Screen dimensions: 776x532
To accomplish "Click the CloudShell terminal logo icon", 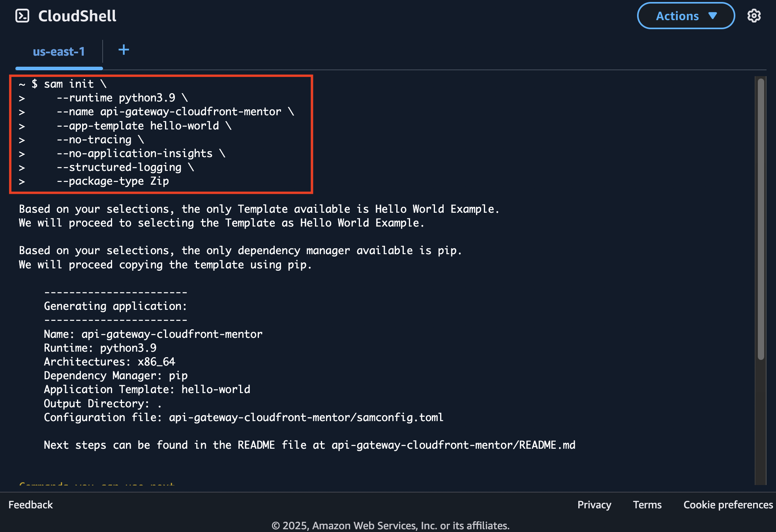I will pos(22,16).
